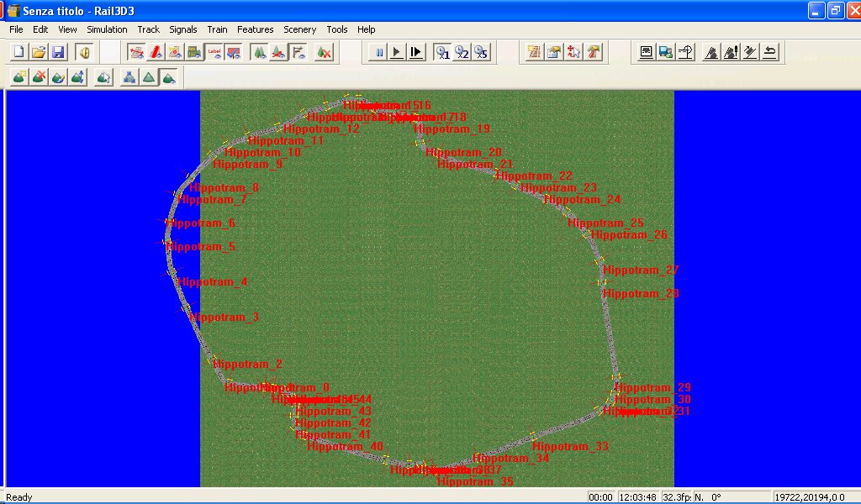
Task: Click the undo curved arrow icon
Action: tap(770, 52)
